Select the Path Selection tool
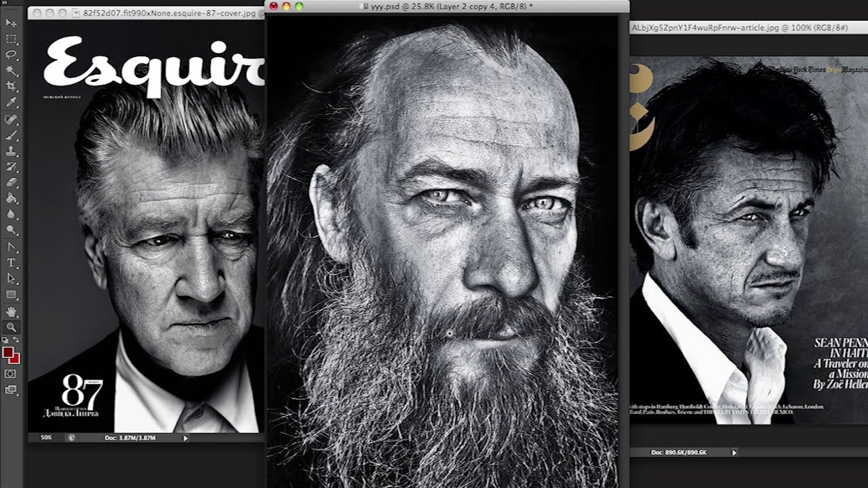868x488 pixels. click(x=12, y=279)
